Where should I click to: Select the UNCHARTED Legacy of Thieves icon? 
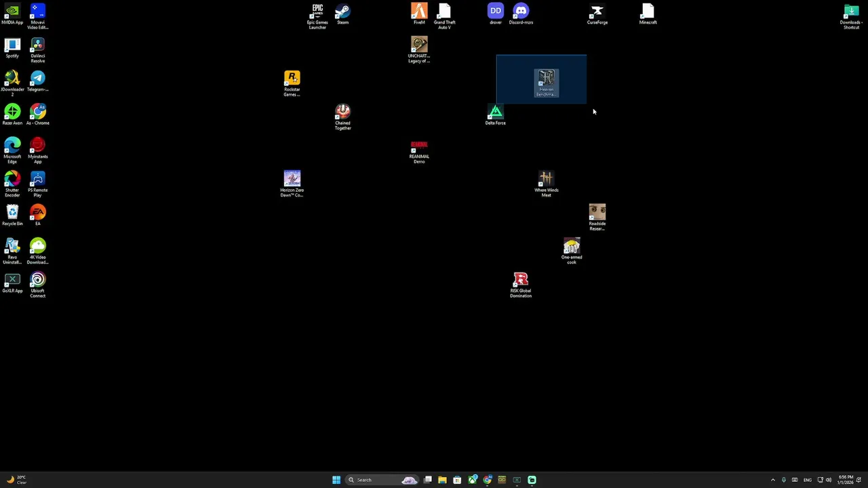coord(419,51)
